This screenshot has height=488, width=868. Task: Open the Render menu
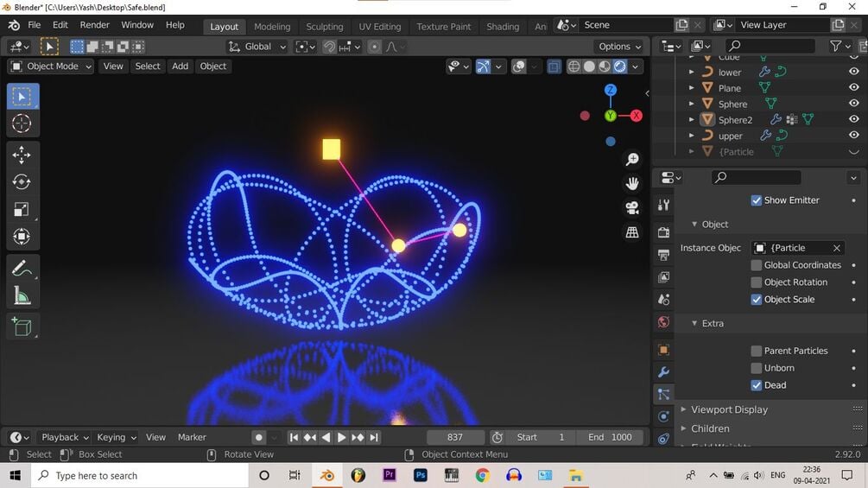[x=95, y=25]
